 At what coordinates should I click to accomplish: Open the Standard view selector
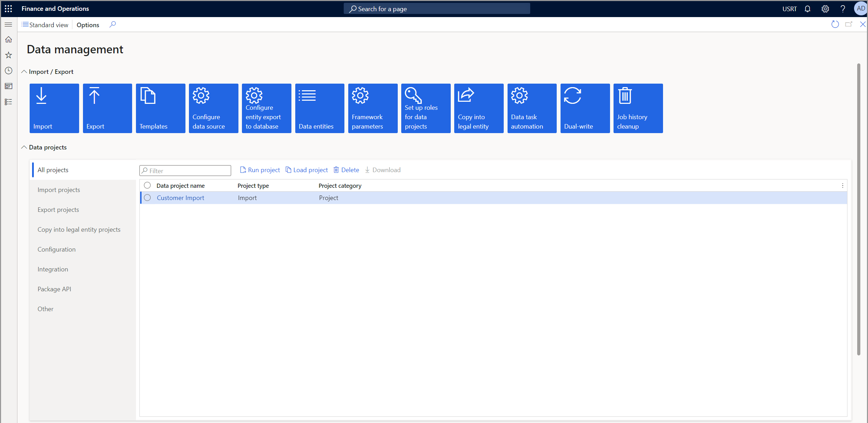click(x=45, y=25)
